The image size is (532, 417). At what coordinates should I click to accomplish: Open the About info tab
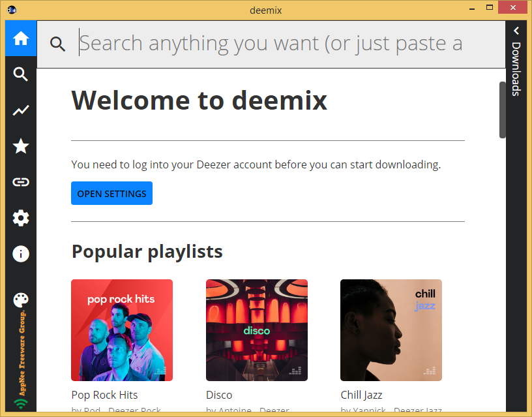(21, 254)
